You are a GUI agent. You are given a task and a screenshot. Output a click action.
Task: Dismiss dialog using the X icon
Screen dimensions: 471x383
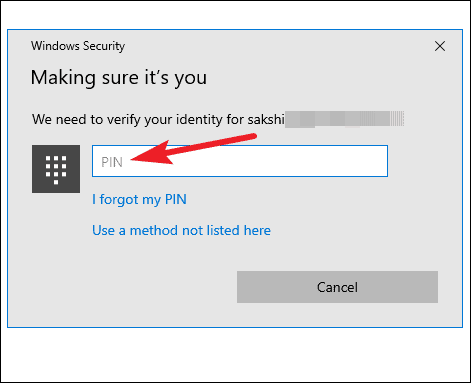point(440,46)
